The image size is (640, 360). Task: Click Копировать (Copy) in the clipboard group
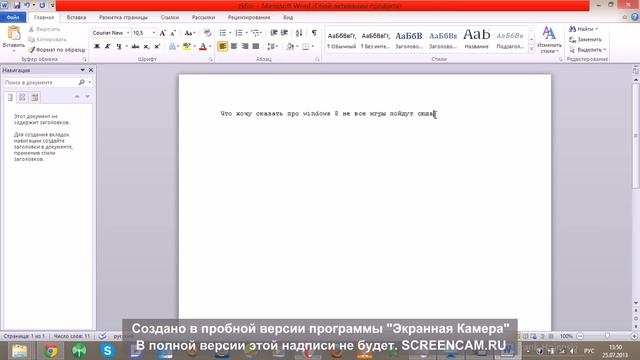point(47,40)
